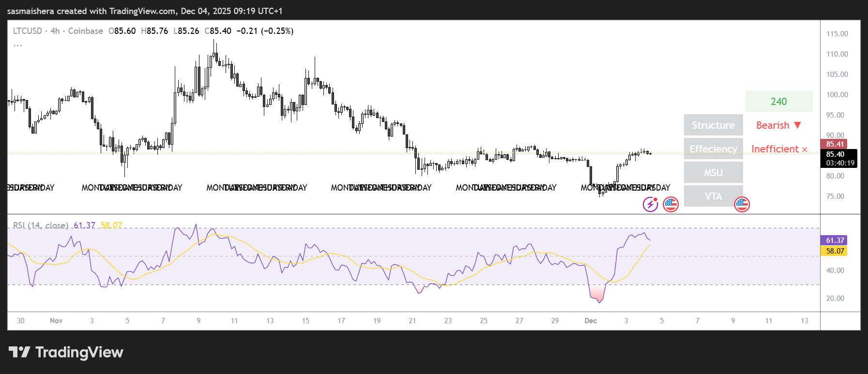Click the RSI (14, close) indicator title
This screenshot has height=374, width=868.
click(41, 225)
